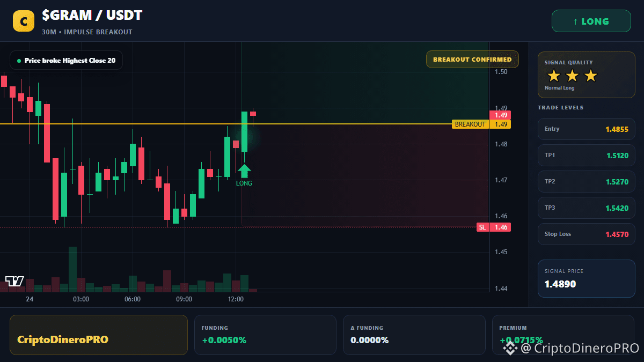644x362 pixels.
Task: Select the TP2 1.5270 row
Action: [586, 181]
